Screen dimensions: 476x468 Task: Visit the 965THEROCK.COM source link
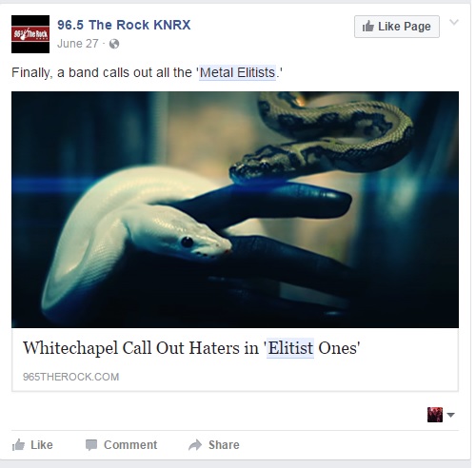click(x=71, y=377)
